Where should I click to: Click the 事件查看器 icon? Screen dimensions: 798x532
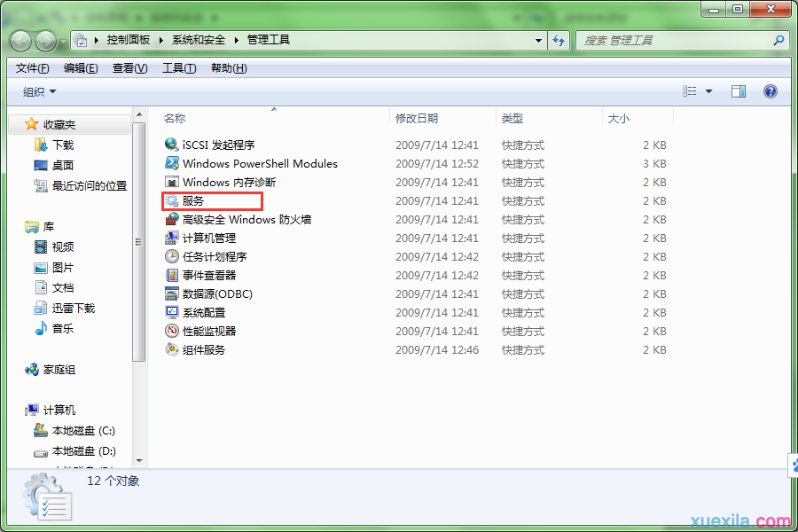[x=171, y=275]
